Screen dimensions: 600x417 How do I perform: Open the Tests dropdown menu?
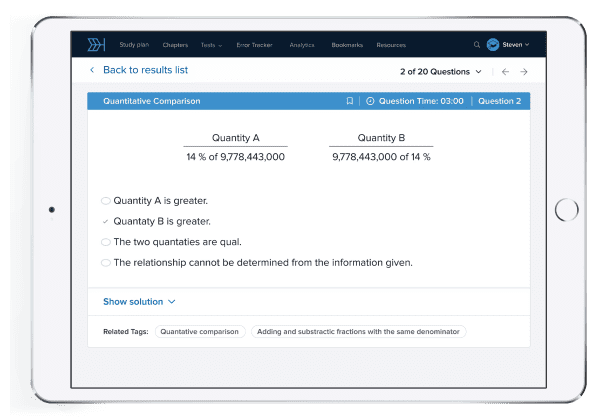[x=211, y=45]
